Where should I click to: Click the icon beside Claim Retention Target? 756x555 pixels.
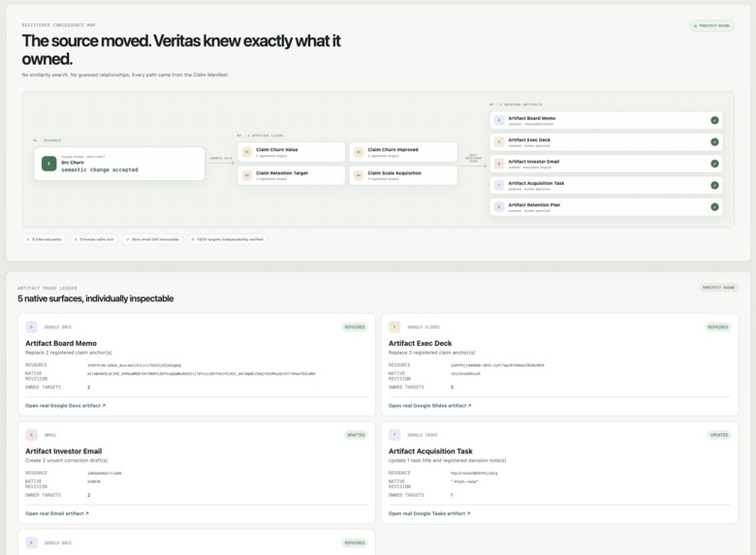coord(247,175)
